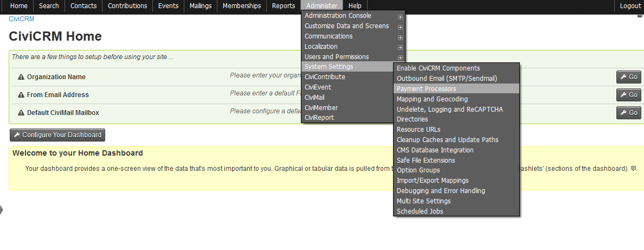Click Welcome to your Home Dashboard heading
The image size is (644, 250).
[78, 153]
